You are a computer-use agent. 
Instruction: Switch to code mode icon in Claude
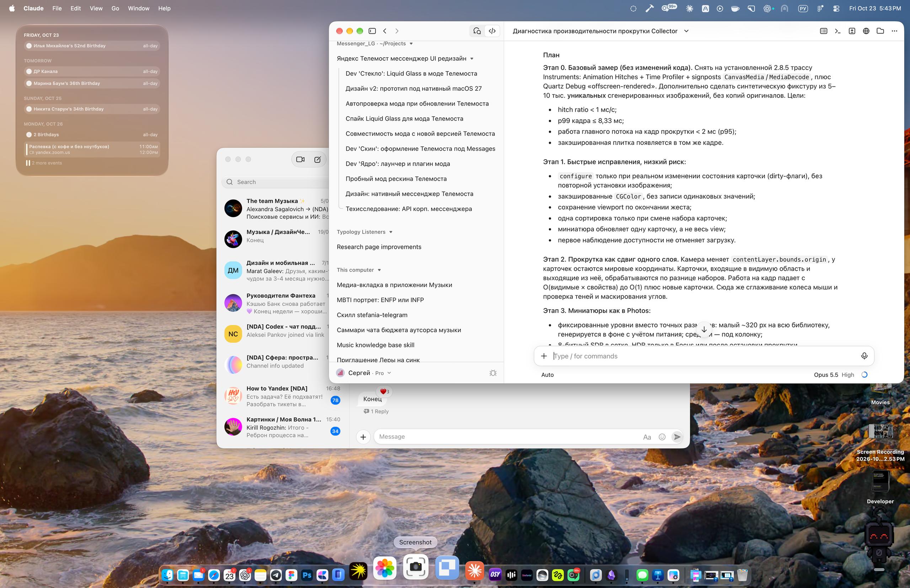[492, 31]
